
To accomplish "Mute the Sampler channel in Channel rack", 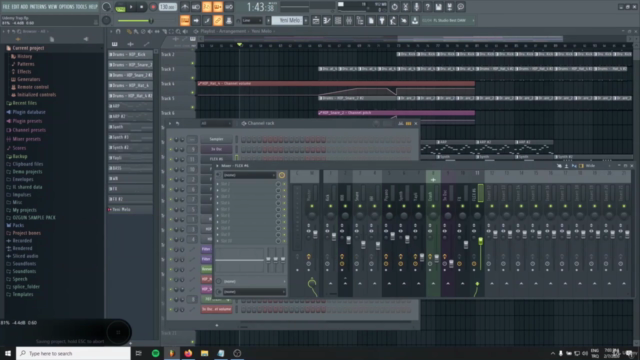I will [171, 139].
